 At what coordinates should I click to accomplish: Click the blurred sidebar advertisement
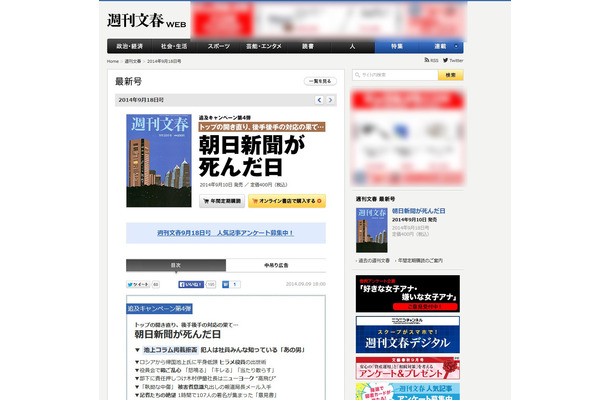[408, 137]
